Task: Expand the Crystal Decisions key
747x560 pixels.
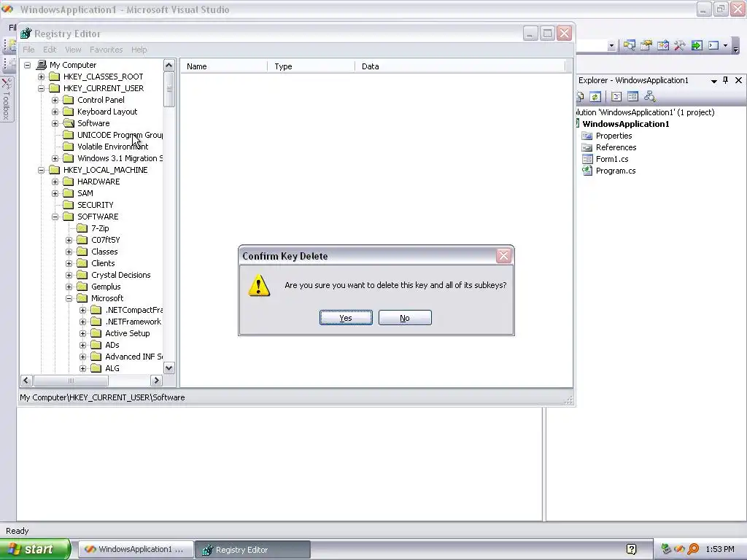Action: tap(69, 275)
